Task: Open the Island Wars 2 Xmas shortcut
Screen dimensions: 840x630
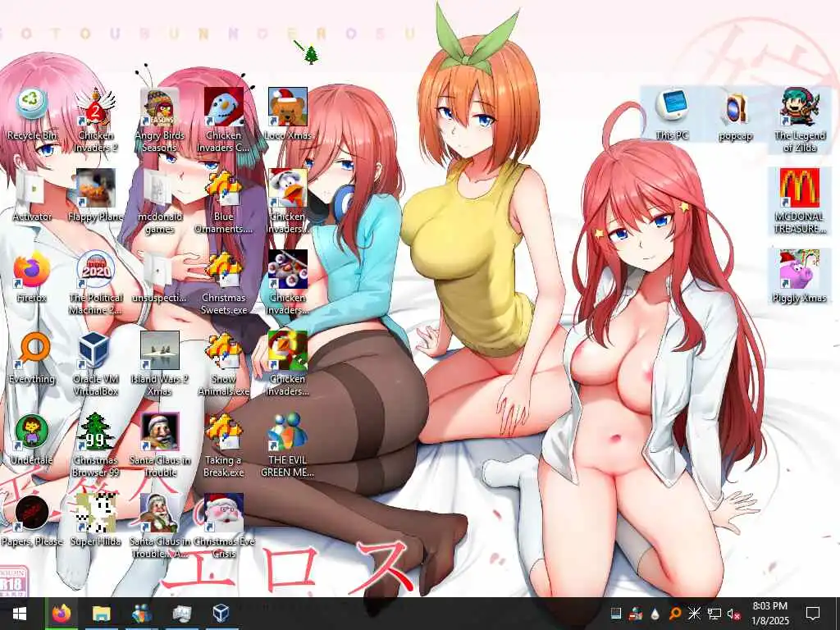Action: [159, 363]
